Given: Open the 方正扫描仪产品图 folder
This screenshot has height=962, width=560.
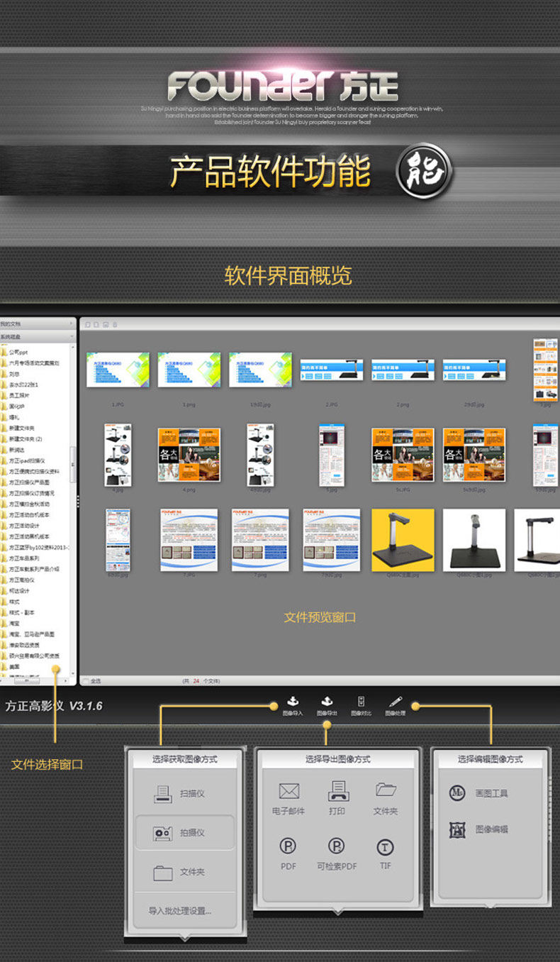Looking at the screenshot, I should [26, 482].
